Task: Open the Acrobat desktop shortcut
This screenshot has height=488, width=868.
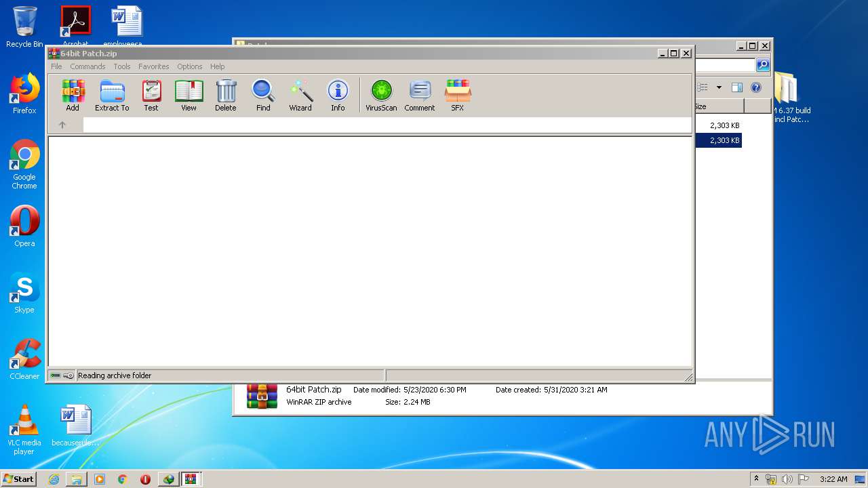Action: tap(75, 26)
